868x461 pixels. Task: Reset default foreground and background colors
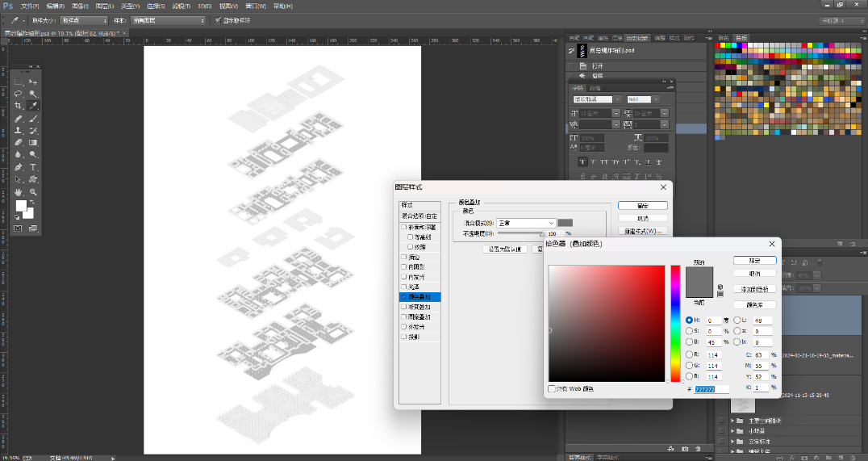17,217
